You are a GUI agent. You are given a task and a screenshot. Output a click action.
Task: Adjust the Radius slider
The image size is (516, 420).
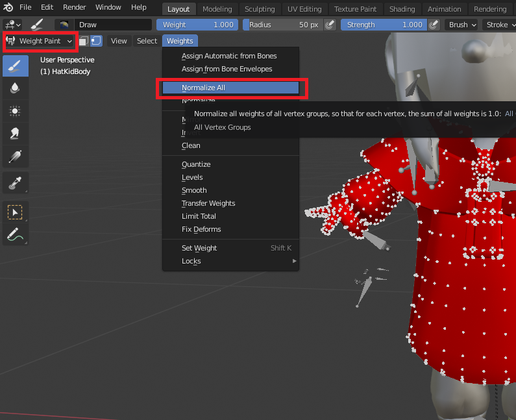(284, 25)
